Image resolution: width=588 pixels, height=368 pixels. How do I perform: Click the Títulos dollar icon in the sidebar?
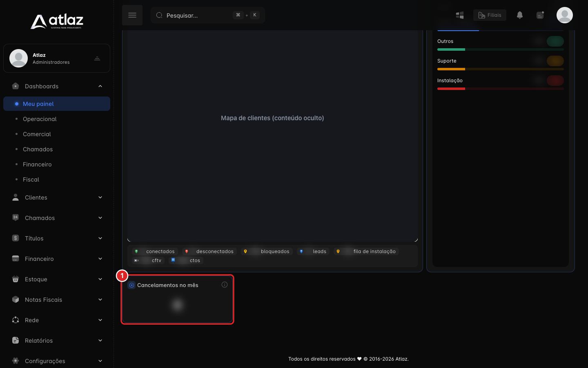16,238
